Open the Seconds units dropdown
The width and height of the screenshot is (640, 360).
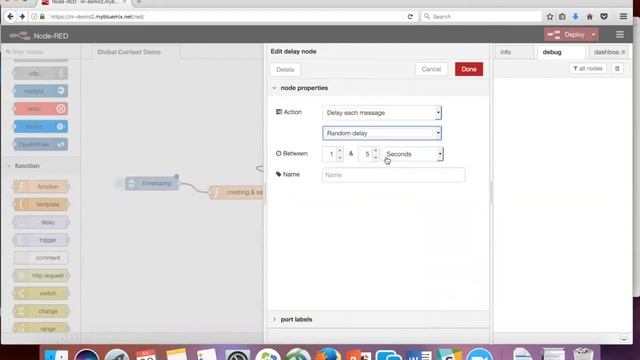point(413,154)
